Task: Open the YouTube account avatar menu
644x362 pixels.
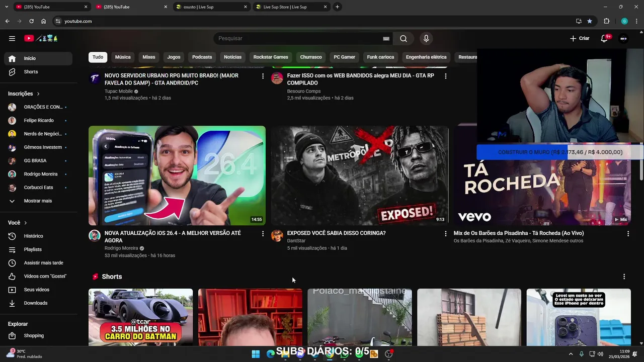Action: pyautogui.click(x=623, y=38)
